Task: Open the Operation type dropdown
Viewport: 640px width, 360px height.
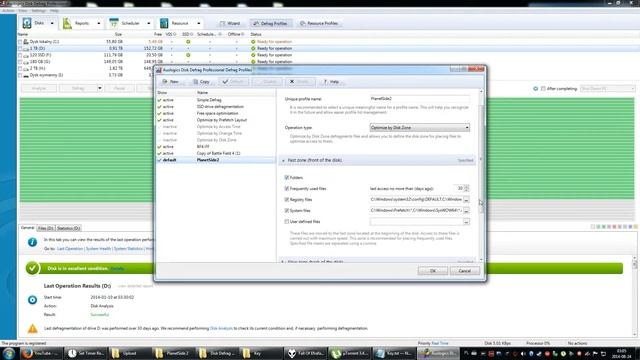Action: tap(420, 128)
